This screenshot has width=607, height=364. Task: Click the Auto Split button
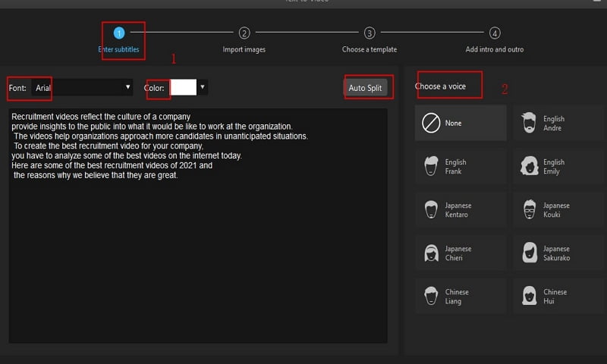(365, 88)
